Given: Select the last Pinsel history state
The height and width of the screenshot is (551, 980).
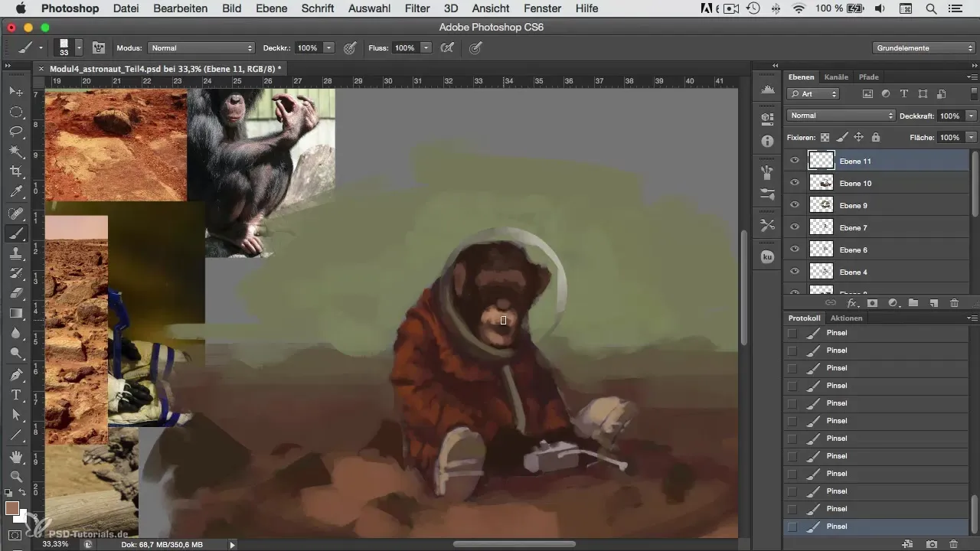Looking at the screenshot, I should click(877, 527).
